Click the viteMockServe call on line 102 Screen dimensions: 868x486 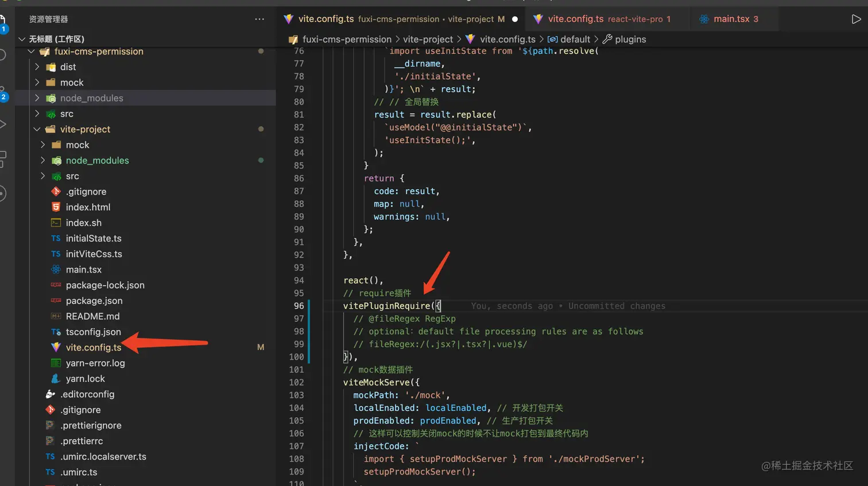[x=377, y=382]
